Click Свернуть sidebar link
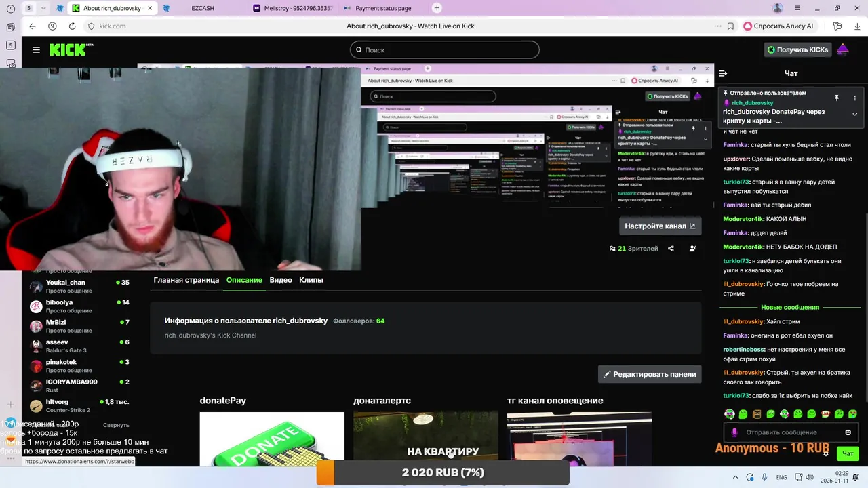The image size is (868, 488). pos(116,425)
